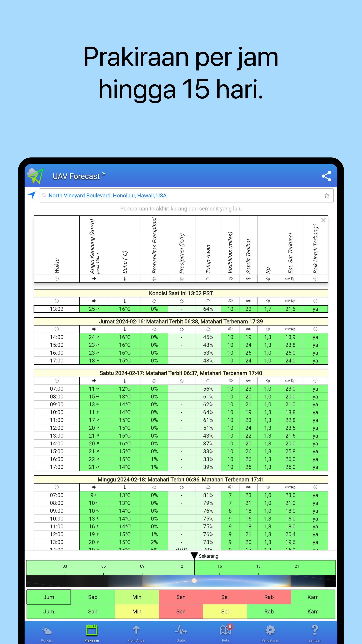The height and width of the screenshot is (644, 362).
Task: Select Sabtu 12:00 forecast row
Action: tap(181, 428)
